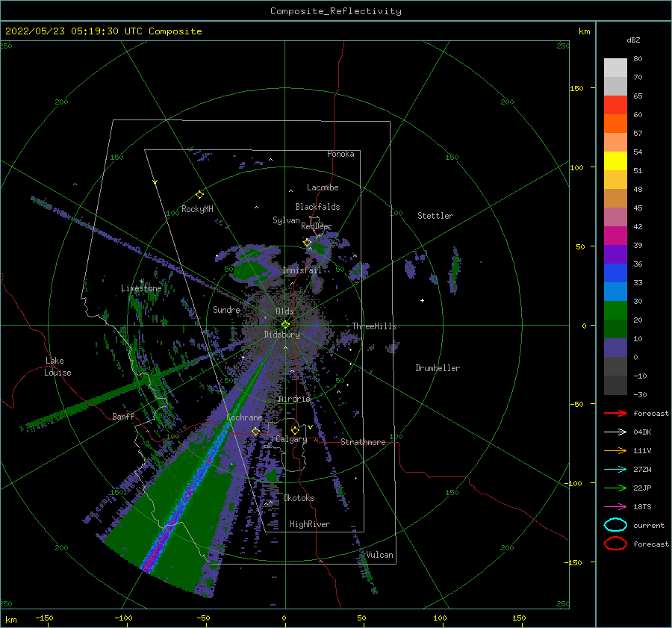Click the Blackfalds city label

pyautogui.click(x=317, y=207)
